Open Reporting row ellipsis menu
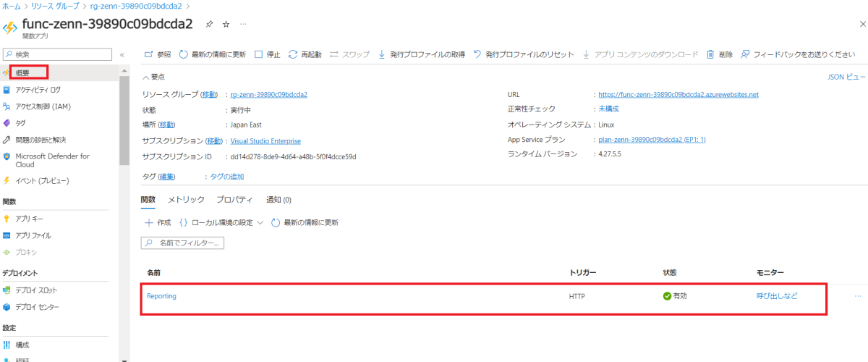This screenshot has width=868, height=362. 858,296
